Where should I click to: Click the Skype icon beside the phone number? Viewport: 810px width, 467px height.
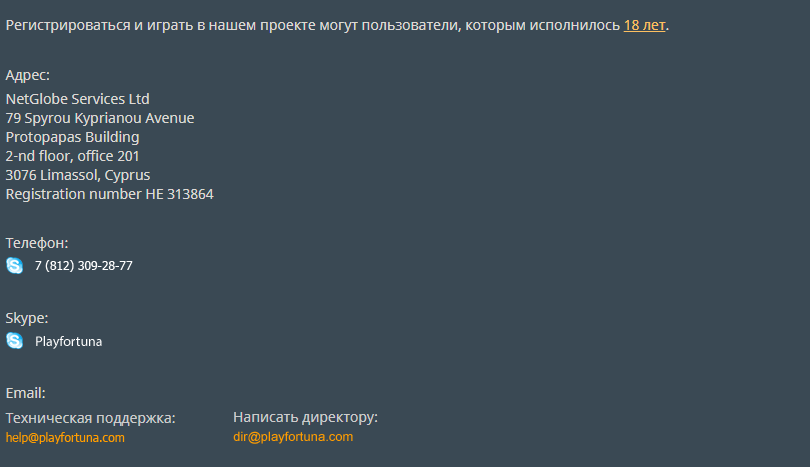point(14,266)
